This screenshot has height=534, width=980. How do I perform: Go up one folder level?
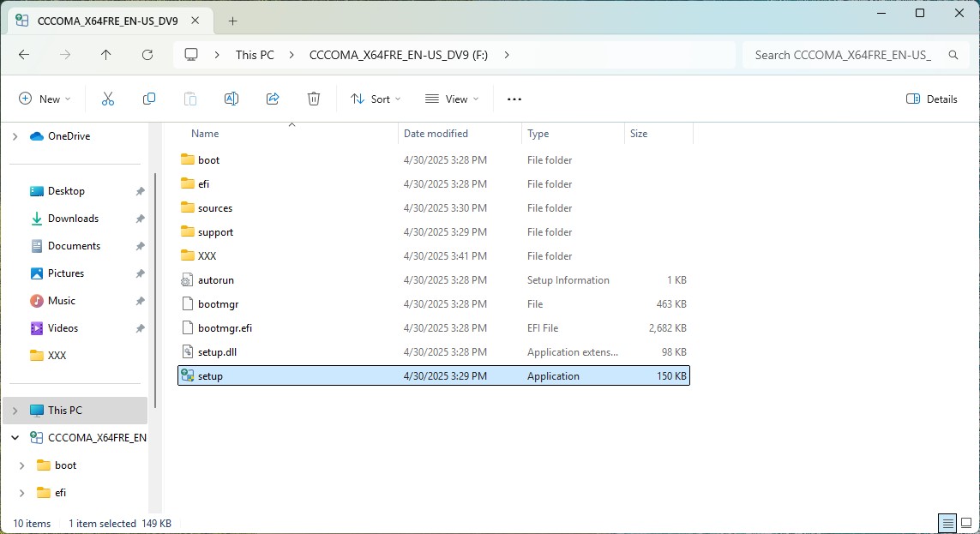[106, 55]
